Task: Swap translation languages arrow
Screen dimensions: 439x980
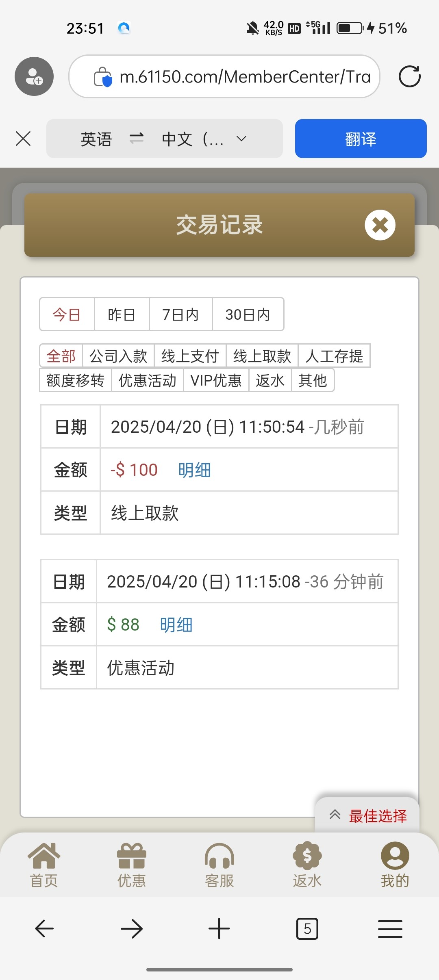Action: tap(137, 139)
